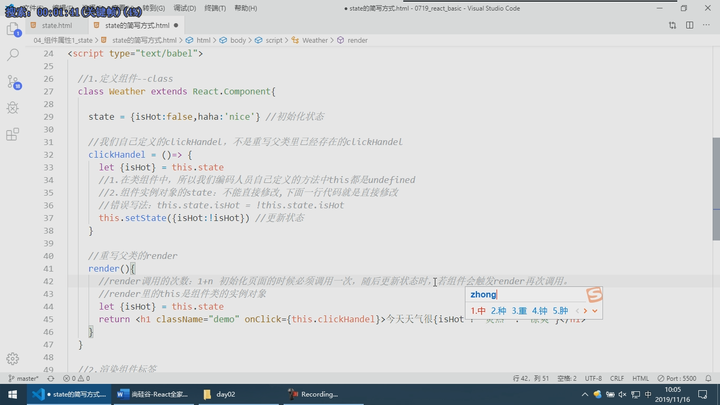Click 'setState' on line 37
This screenshot has width=720, height=405.
pos(146,218)
